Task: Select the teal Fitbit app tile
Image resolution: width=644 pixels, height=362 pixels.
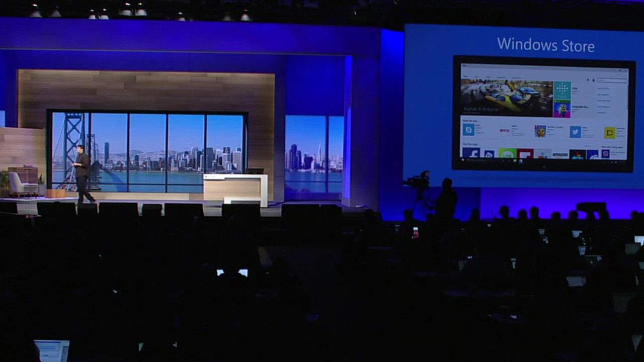Action: click(562, 90)
